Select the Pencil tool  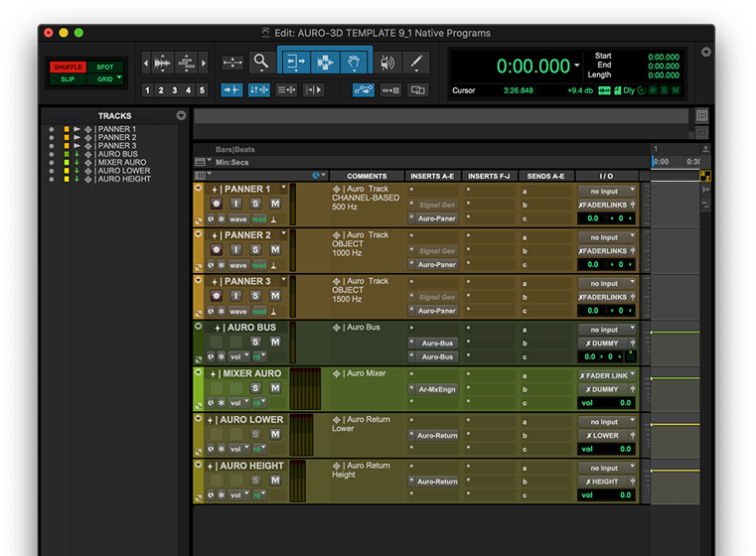415,63
